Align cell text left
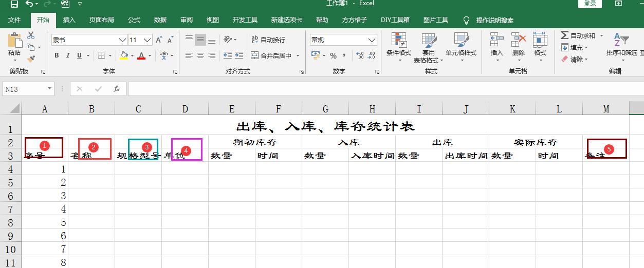644x268 pixels. (x=189, y=55)
